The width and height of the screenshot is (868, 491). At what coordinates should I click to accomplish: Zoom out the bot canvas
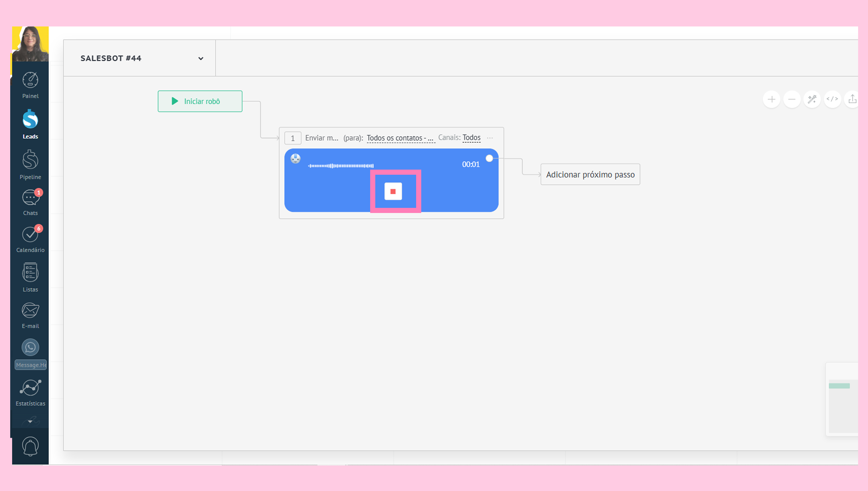(792, 99)
